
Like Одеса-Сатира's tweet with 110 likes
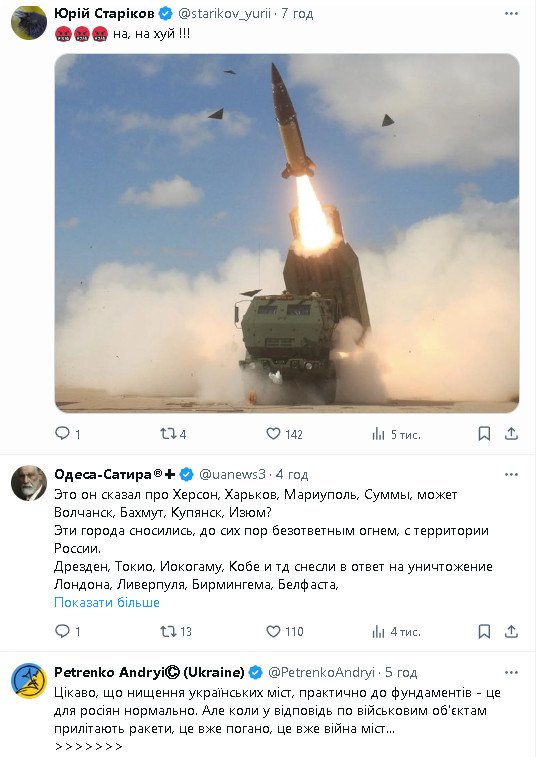[285, 631]
